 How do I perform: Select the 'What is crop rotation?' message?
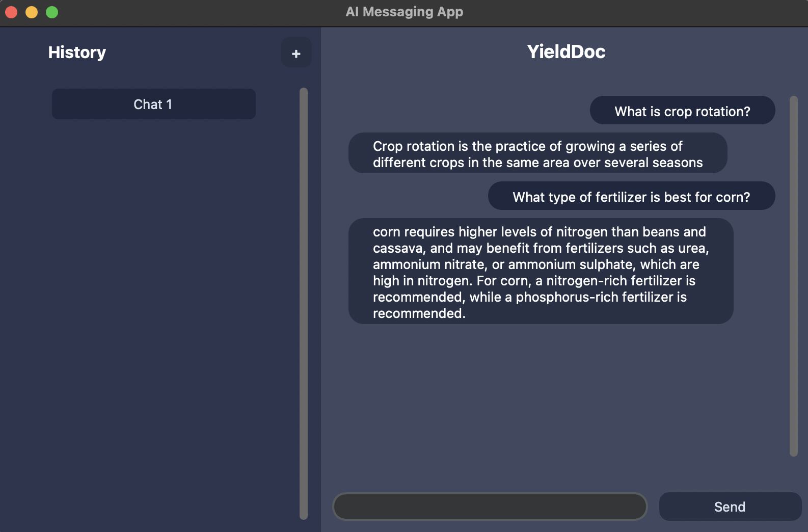pyautogui.click(x=682, y=111)
